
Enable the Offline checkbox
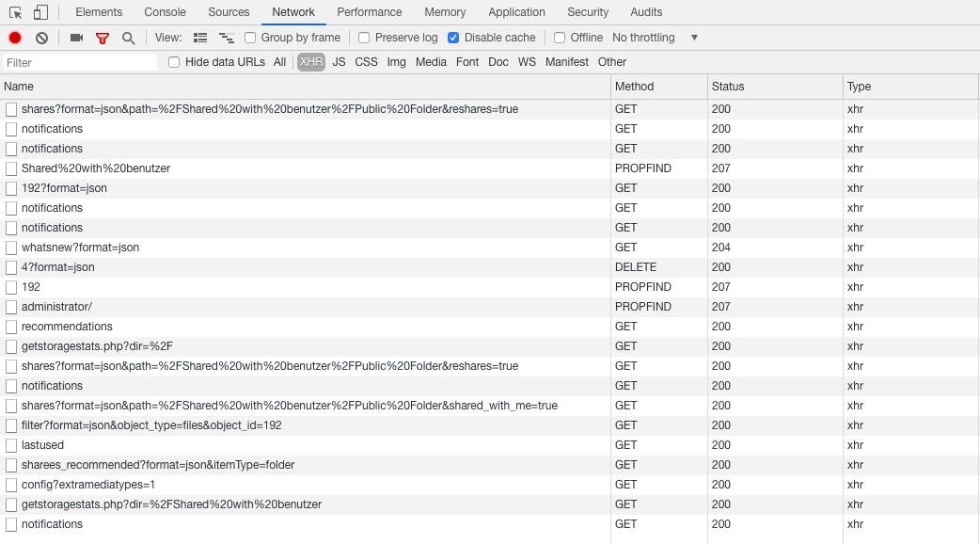560,39
